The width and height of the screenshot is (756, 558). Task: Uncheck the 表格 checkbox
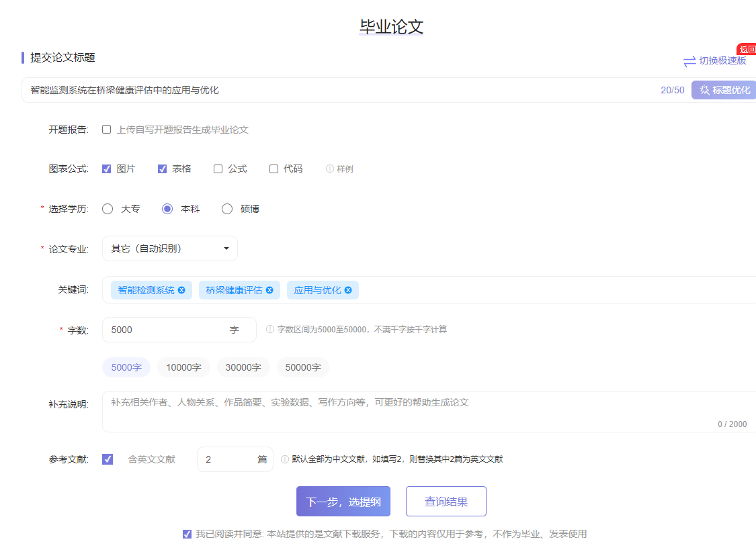(162, 169)
